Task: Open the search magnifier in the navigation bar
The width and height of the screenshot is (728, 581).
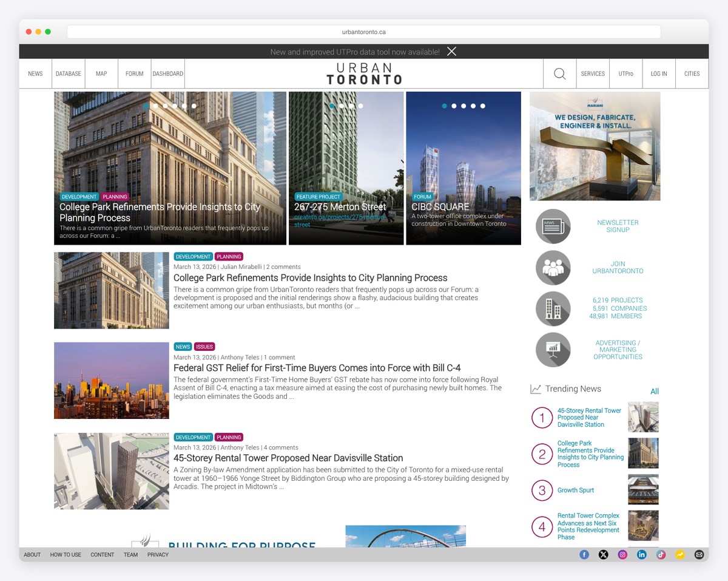Action: click(558, 73)
